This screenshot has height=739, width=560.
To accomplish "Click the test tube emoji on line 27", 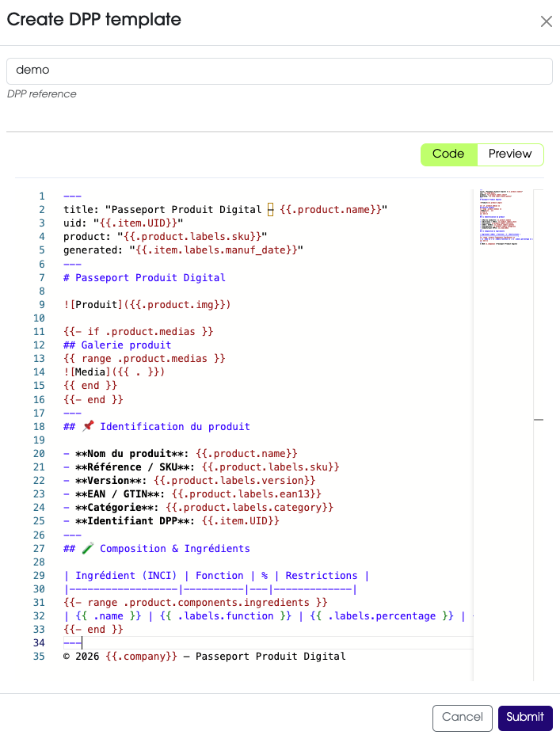I will (x=87, y=548).
